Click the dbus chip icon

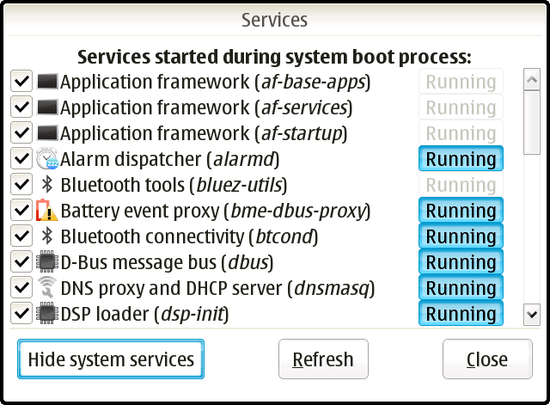pos(47,262)
